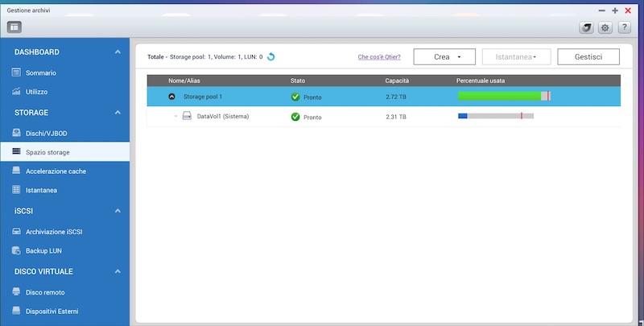Click the help question mark icon
The height and width of the screenshot is (326, 644).
pyautogui.click(x=624, y=27)
